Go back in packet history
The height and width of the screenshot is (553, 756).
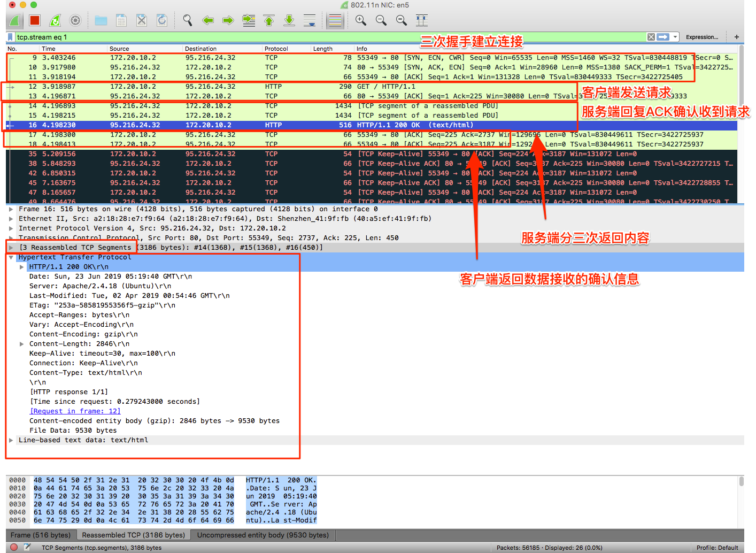(208, 21)
